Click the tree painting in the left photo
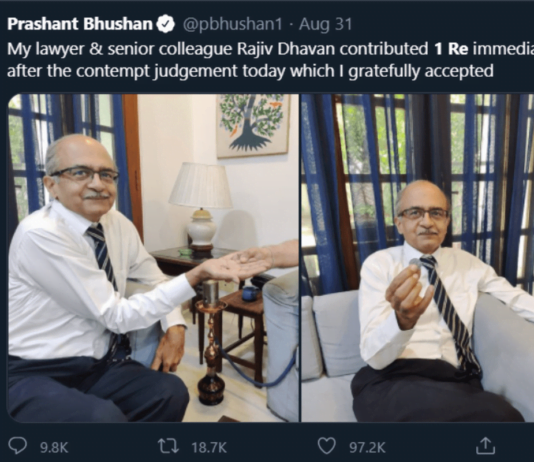The height and width of the screenshot is (462, 534). [252, 124]
